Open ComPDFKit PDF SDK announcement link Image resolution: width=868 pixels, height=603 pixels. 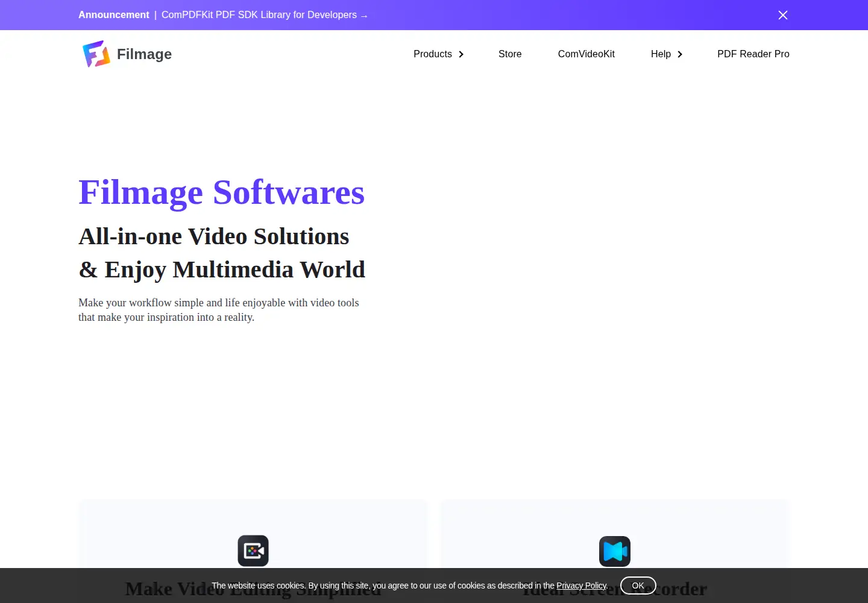tap(265, 15)
